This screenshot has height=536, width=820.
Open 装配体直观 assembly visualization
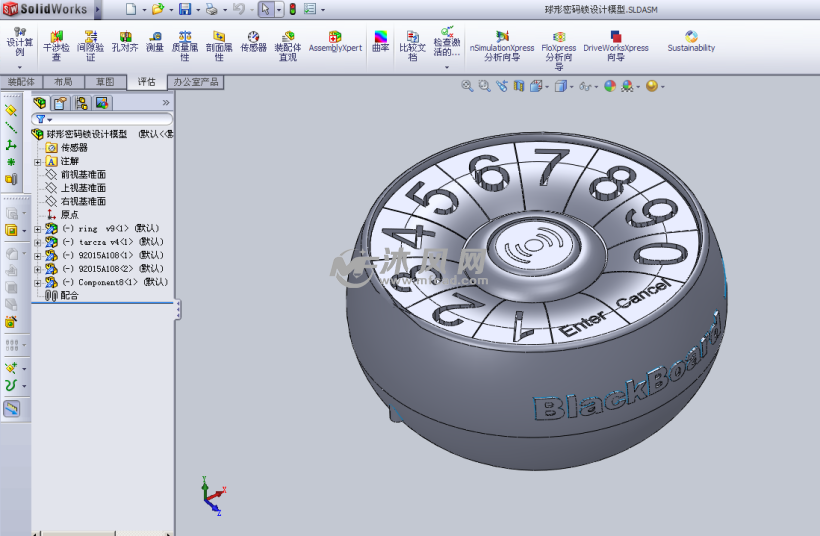point(288,46)
